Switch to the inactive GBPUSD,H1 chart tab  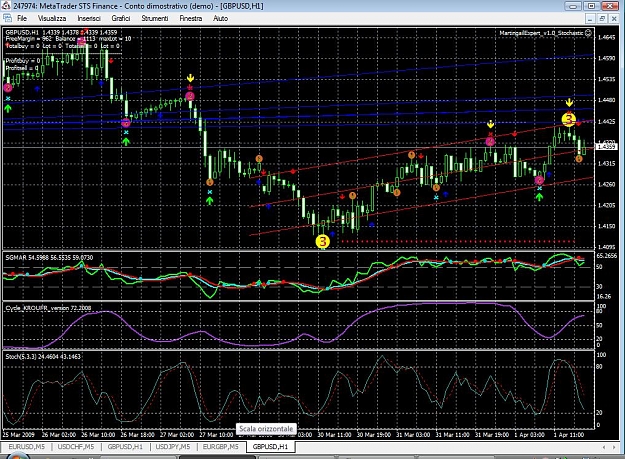tap(125, 447)
